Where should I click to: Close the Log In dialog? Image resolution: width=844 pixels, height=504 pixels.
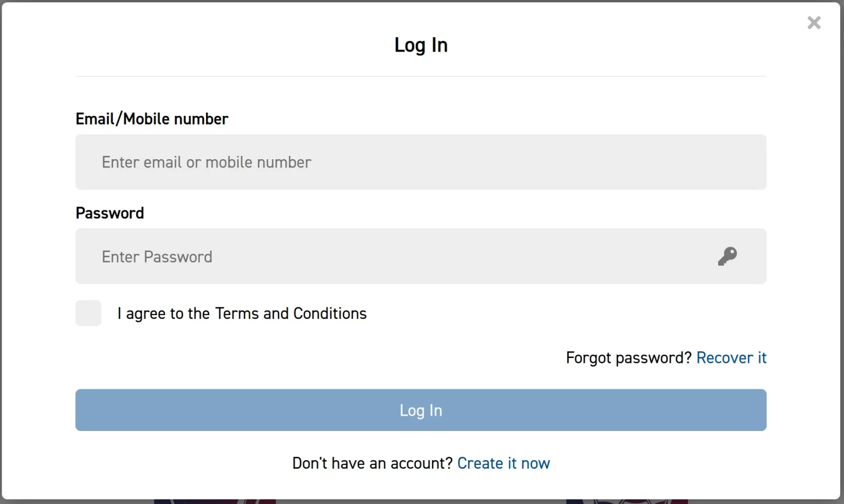pyautogui.click(x=814, y=23)
